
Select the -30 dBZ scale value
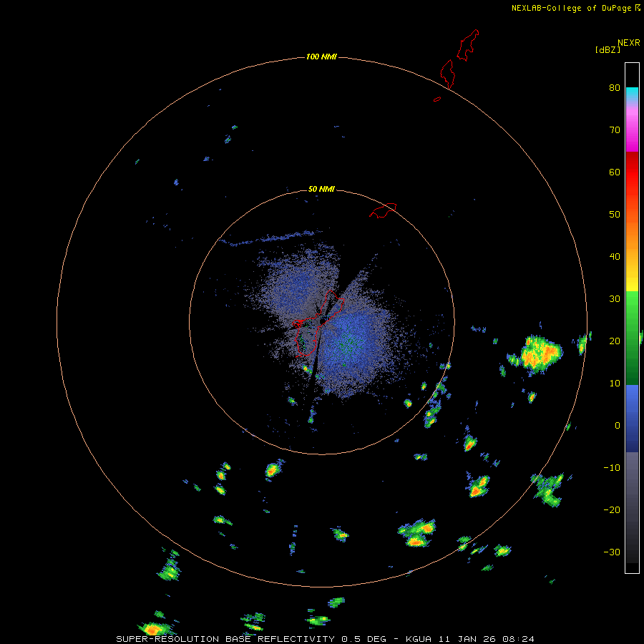point(612,552)
